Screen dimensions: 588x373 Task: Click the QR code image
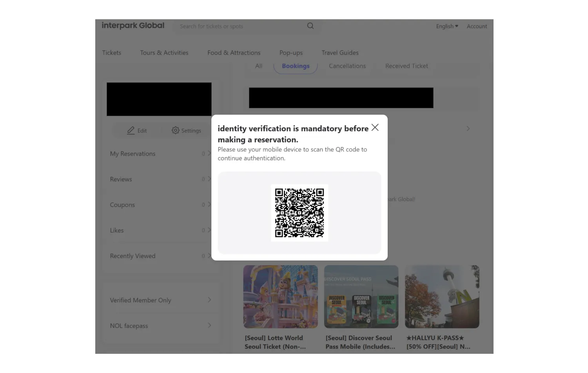299,213
